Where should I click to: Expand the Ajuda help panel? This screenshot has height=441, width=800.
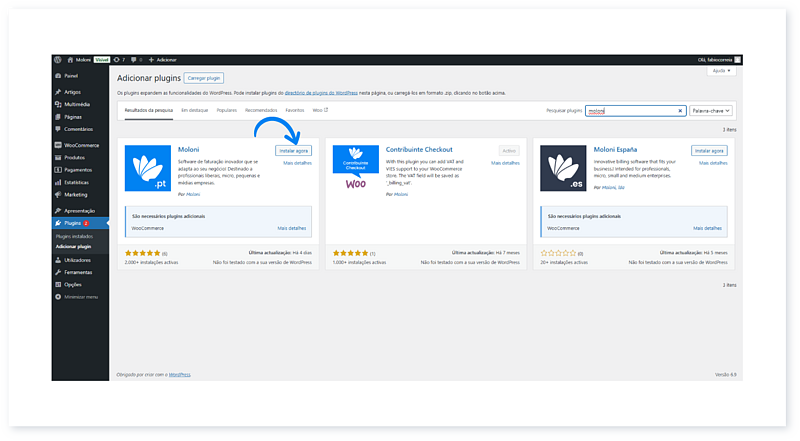coord(722,71)
